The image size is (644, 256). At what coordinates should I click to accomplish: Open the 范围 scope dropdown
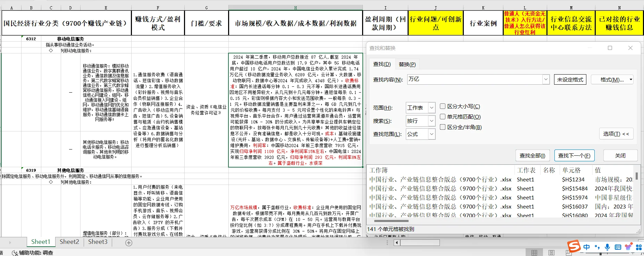click(432, 108)
